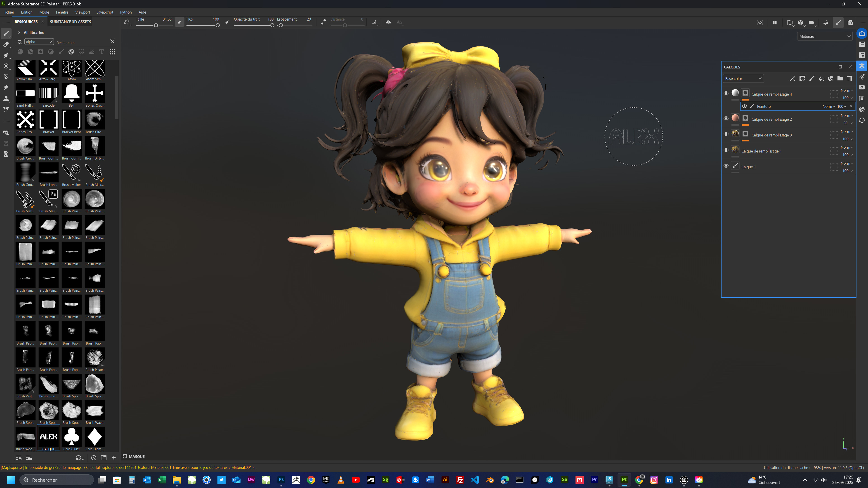The image size is (868, 488).
Task: Click the add effect magic wand icon
Action: 793,78
